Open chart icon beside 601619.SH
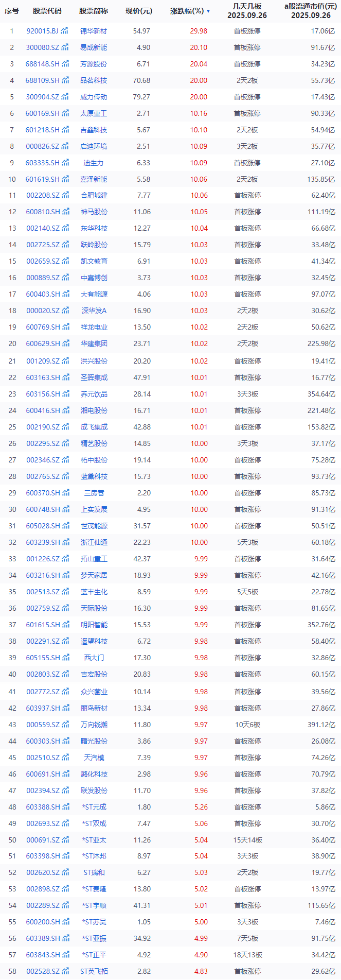 click(65, 179)
